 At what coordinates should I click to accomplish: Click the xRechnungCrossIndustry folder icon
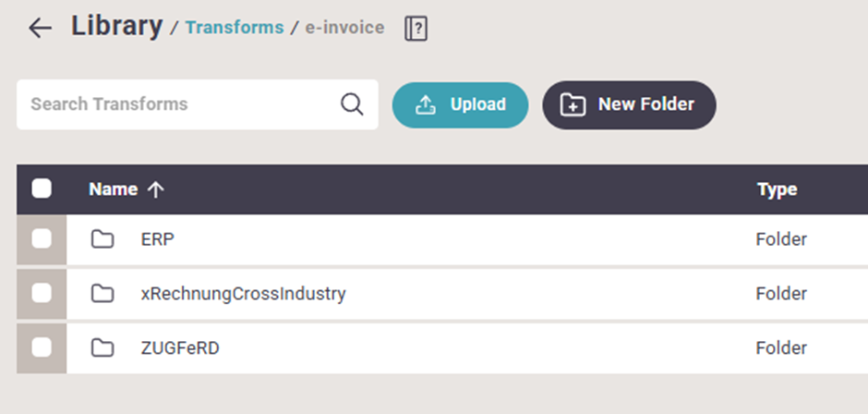tap(102, 294)
